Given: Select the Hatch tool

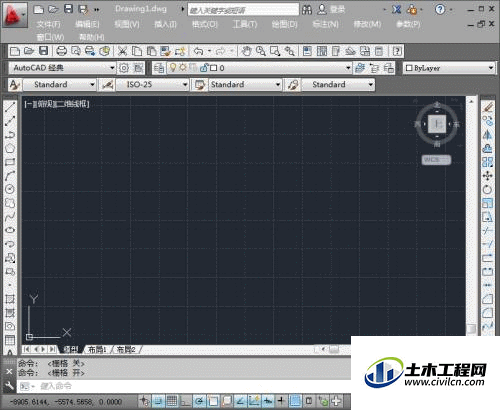Looking at the screenshot, I should point(10,299).
